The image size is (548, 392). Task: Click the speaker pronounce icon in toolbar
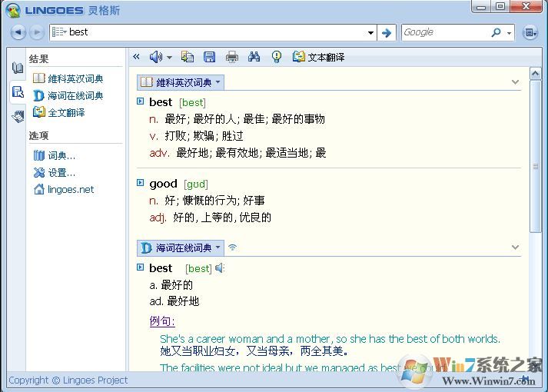(x=156, y=57)
